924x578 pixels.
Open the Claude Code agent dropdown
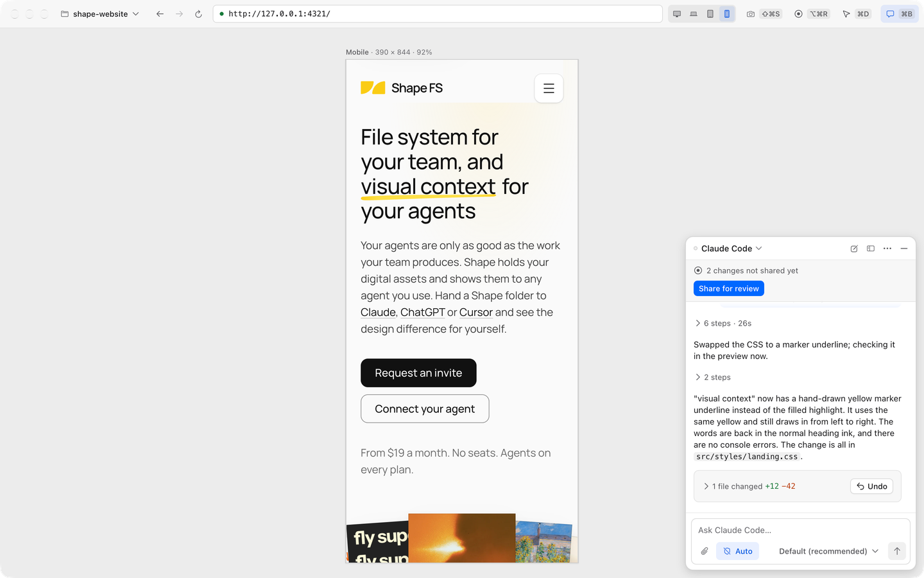tap(731, 249)
